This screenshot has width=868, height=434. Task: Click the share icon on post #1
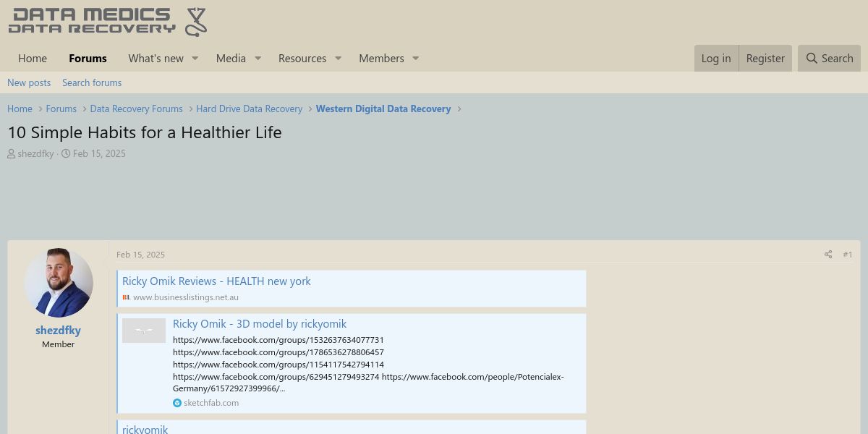tap(828, 255)
